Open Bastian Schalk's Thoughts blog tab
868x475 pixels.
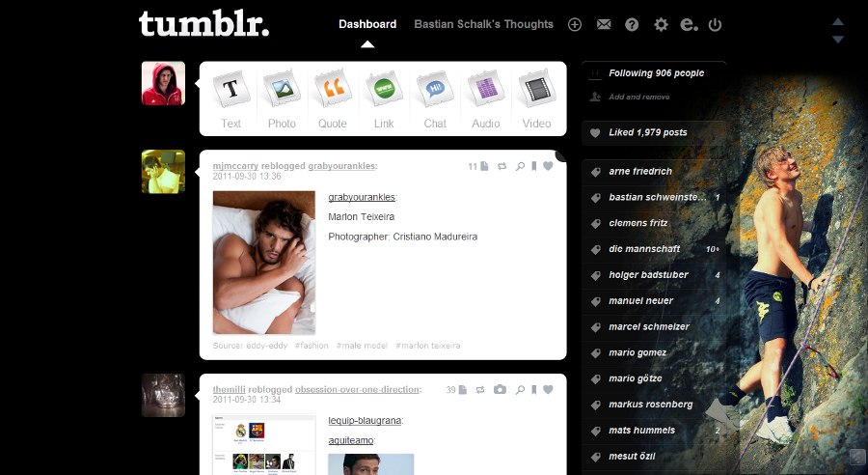tap(484, 24)
